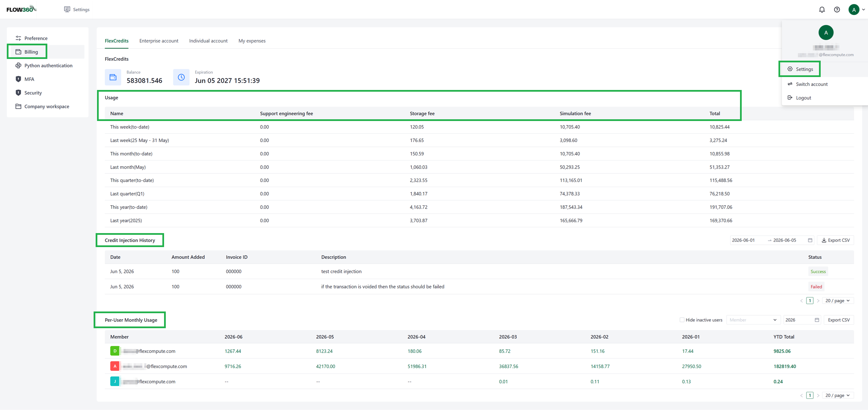Screen dimensions: 868x411
Task: Open the date range calendar icon
Action: [810, 240]
